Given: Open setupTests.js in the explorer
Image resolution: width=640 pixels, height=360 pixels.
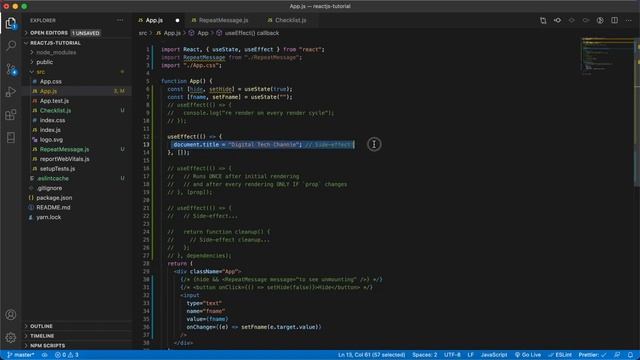Looking at the screenshot, I should point(57,169).
